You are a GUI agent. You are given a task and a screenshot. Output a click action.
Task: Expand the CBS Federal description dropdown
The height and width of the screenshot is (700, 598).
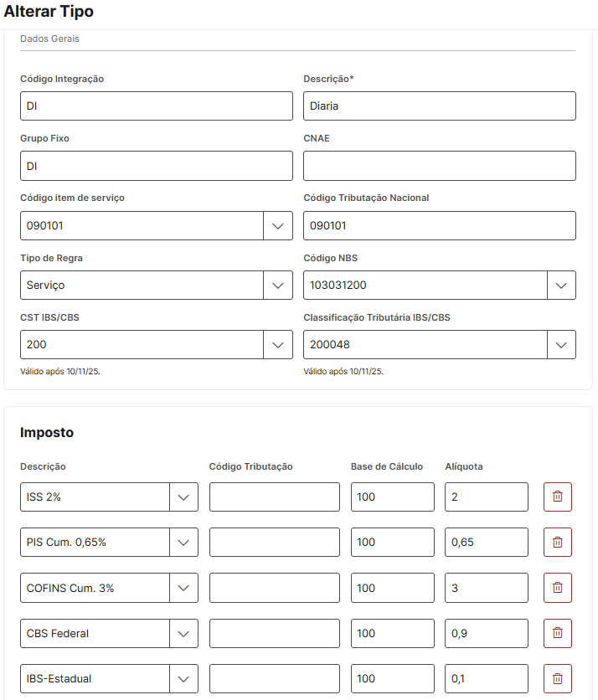(x=183, y=633)
